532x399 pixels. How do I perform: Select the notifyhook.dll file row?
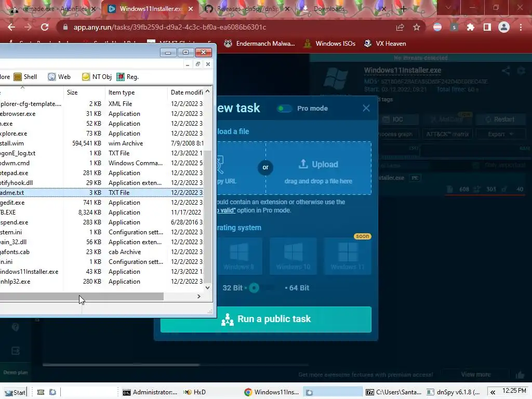point(102,182)
